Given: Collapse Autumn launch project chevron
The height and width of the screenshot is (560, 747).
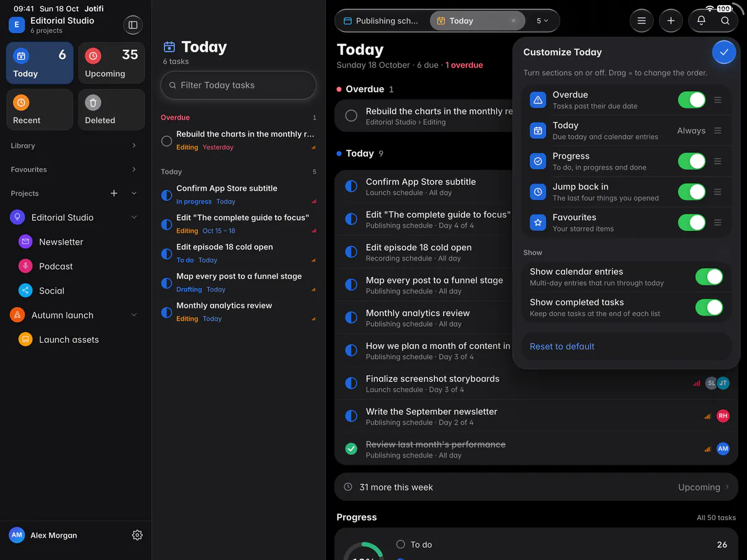Looking at the screenshot, I should [x=134, y=315].
